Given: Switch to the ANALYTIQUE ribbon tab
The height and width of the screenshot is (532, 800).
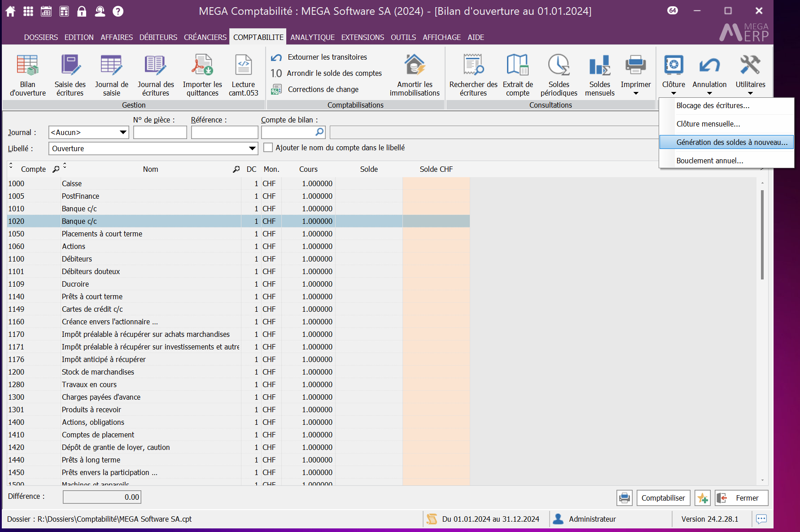Looking at the screenshot, I should click(312, 37).
